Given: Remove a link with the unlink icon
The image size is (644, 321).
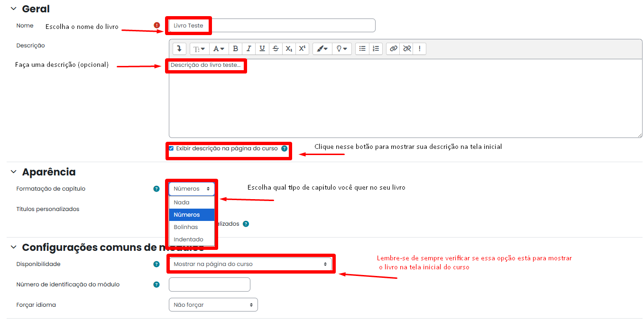Looking at the screenshot, I should coord(407,48).
